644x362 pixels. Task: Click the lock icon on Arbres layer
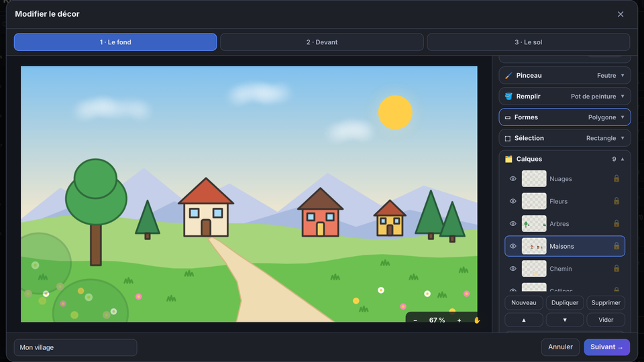coord(616,224)
